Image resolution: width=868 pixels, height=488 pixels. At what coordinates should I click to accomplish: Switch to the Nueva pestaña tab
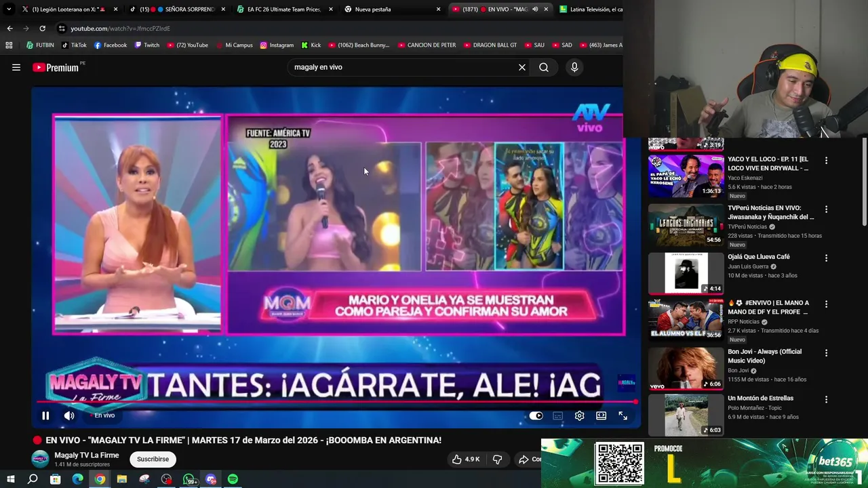click(x=392, y=9)
